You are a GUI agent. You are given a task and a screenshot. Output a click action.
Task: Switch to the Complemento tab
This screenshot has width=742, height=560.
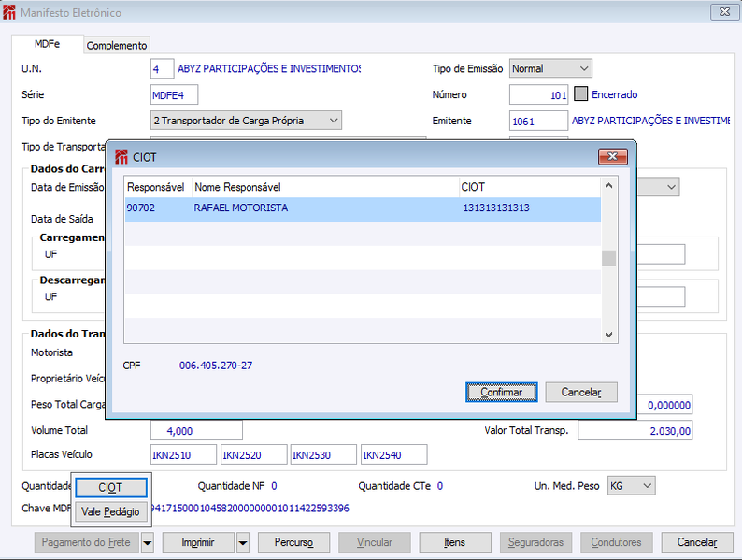tap(117, 46)
